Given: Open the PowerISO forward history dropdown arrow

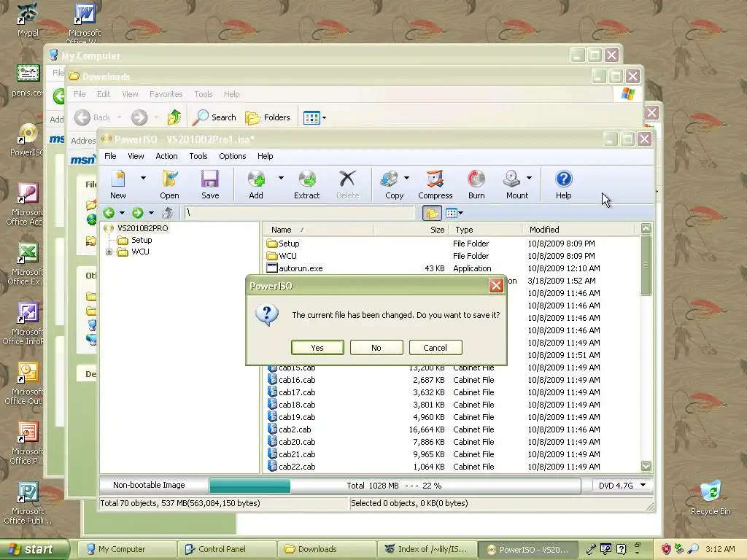Looking at the screenshot, I should point(151,213).
